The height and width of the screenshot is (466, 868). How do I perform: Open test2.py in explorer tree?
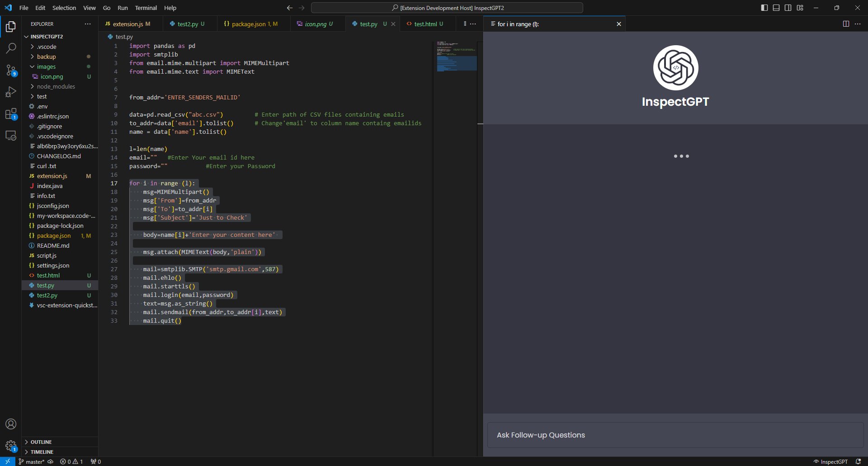(x=61, y=295)
